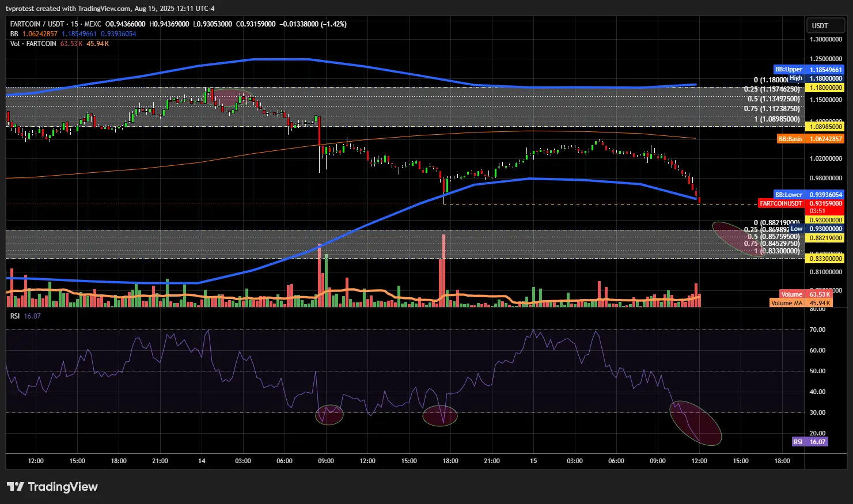
Task: Click fib label 0.75 (1.11238750)
Action: pos(772,109)
